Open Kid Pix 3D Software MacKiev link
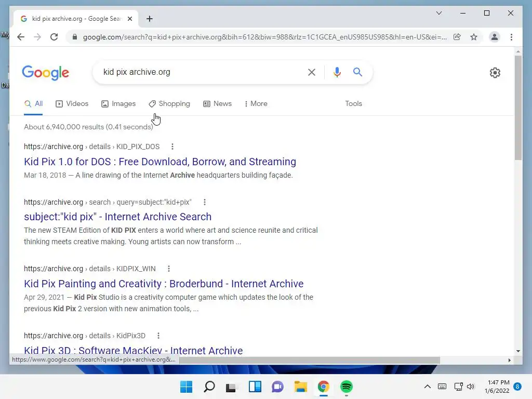The width and height of the screenshot is (532, 399). pyautogui.click(x=134, y=351)
